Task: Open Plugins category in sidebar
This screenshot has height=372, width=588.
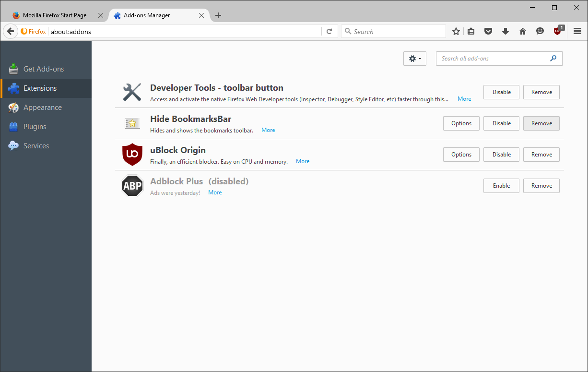Action: 46,127
